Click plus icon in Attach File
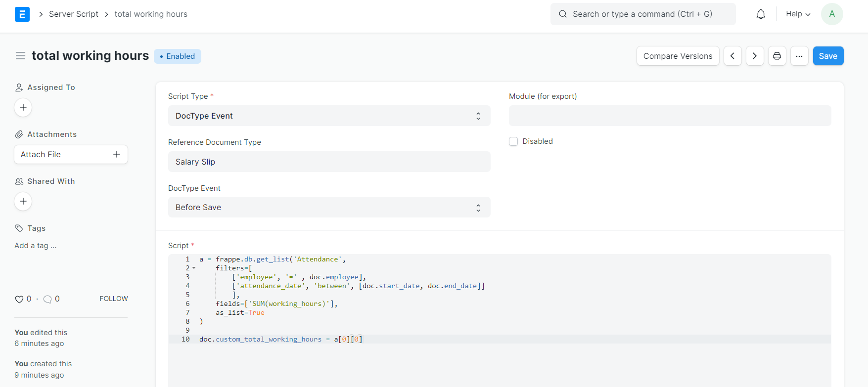 pyautogui.click(x=117, y=154)
